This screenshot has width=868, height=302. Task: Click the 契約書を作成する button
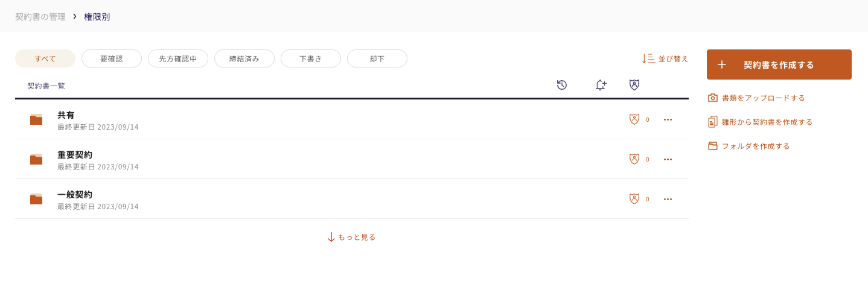pyautogui.click(x=779, y=64)
